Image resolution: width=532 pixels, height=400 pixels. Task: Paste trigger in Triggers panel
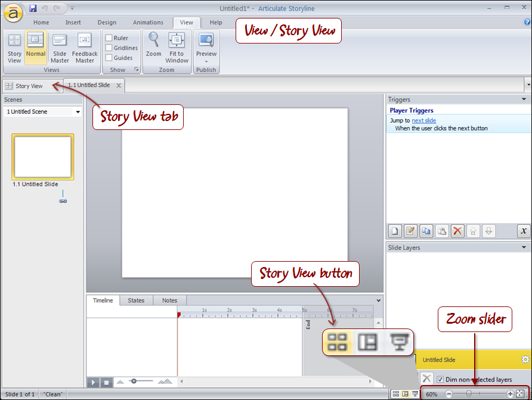click(442, 231)
